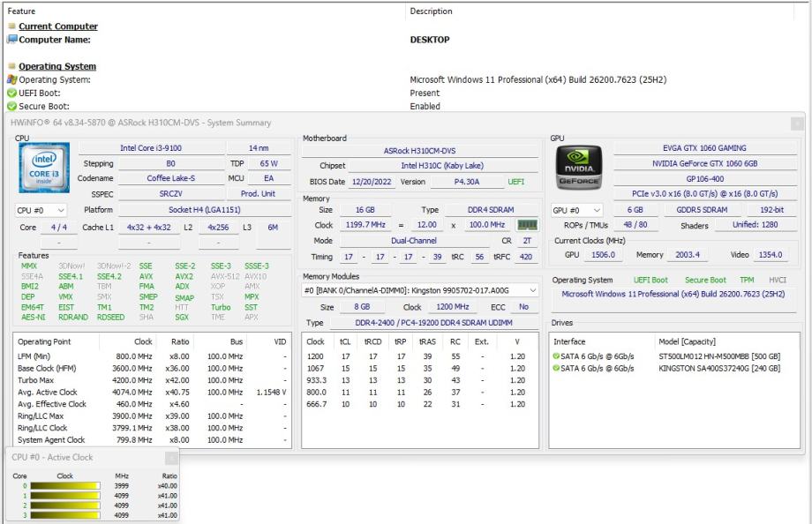Open the GPU #0 selector dropdown
This screenshot has height=524, width=812.
[x=577, y=211]
